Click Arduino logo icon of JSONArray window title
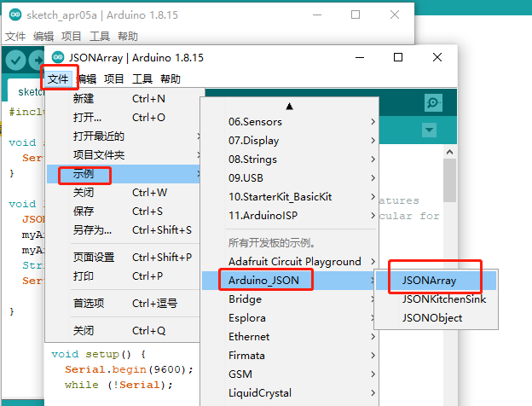Image resolution: width=532 pixels, height=406 pixels. pyautogui.click(x=58, y=57)
